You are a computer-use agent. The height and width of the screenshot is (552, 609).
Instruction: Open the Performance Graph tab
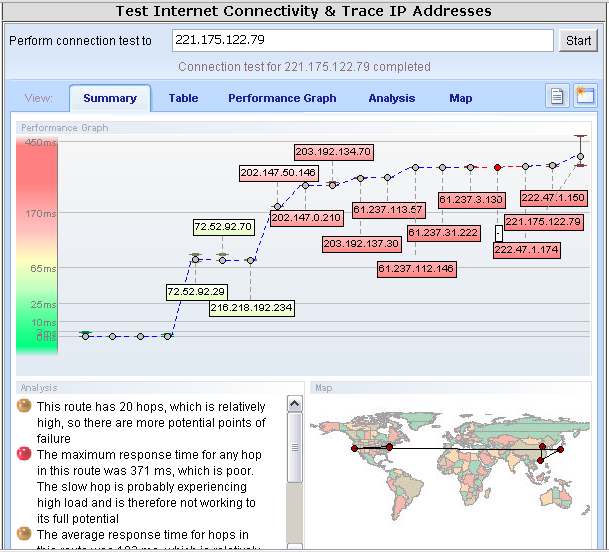282,98
